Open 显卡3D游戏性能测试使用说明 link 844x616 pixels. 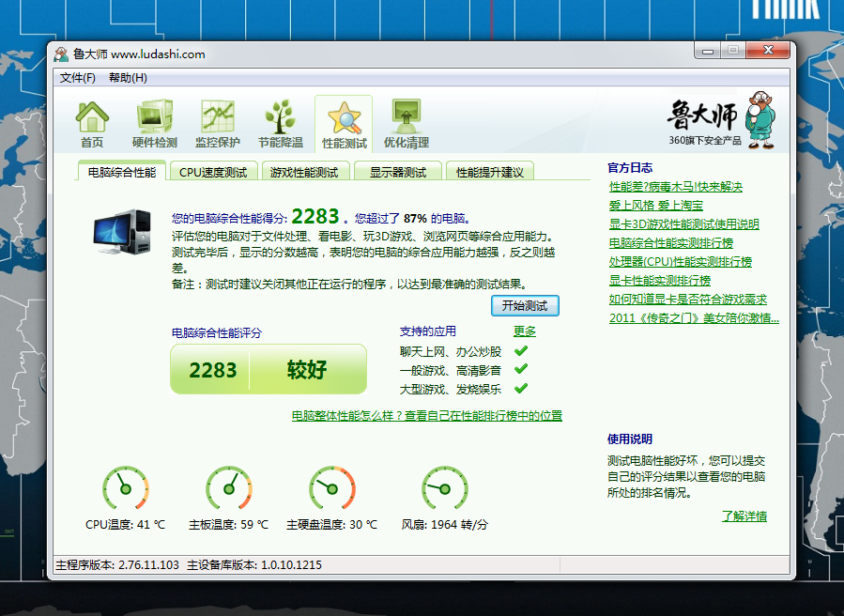pyautogui.click(x=683, y=224)
